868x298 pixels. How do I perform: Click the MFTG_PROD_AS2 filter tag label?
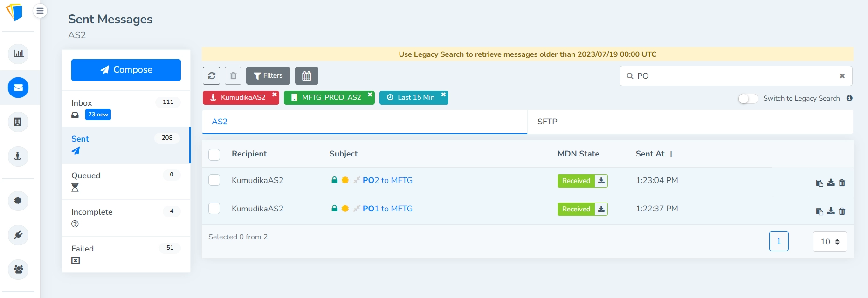click(x=331, y=97)
